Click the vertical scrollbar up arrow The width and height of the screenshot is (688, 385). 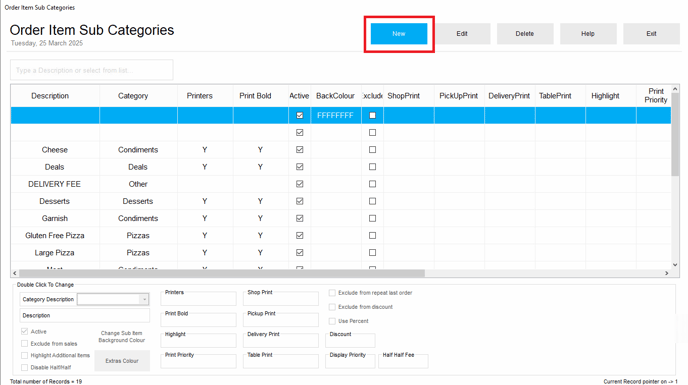(675, 89)
